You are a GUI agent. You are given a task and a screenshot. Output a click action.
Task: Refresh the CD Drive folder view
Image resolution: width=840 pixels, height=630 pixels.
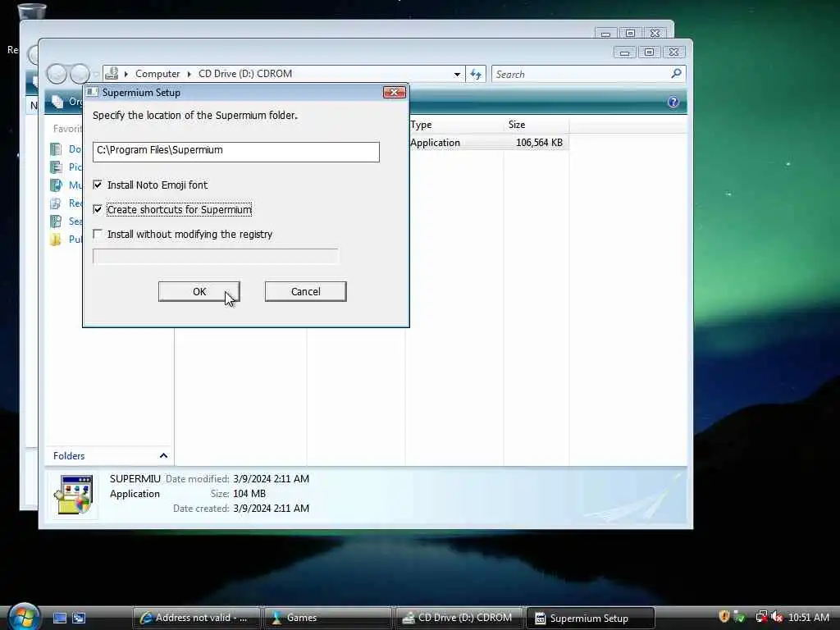click(x=477, y=74)
